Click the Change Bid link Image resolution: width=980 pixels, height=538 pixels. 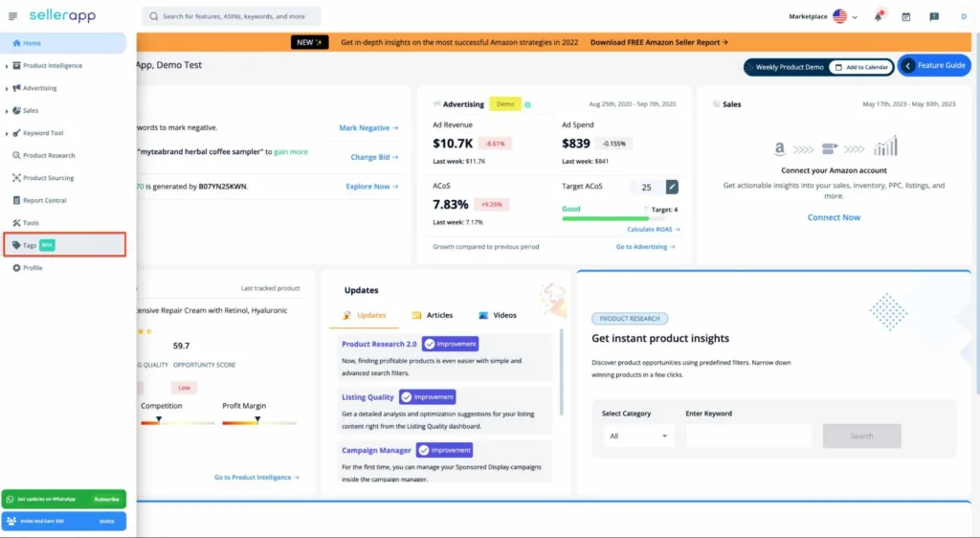tap(374, 157)
